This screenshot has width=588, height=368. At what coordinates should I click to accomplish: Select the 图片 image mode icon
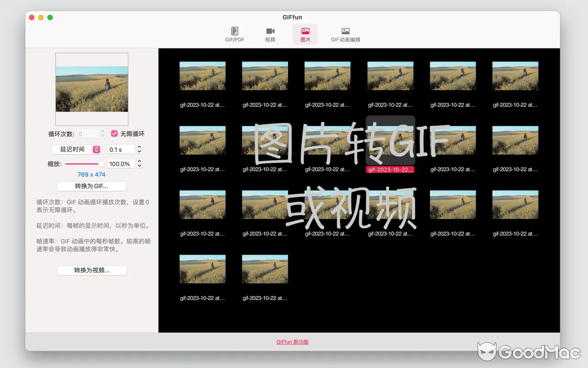[x=305, y=34]
